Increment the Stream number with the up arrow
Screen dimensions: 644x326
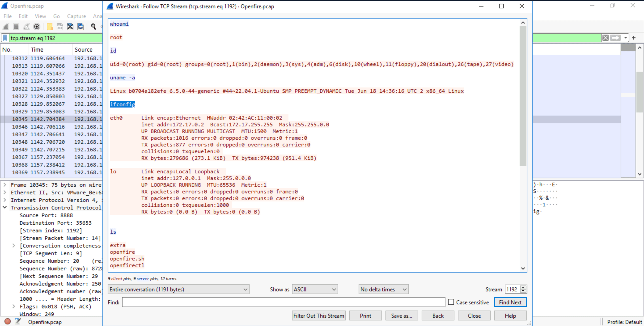click(x=523, y=288)
